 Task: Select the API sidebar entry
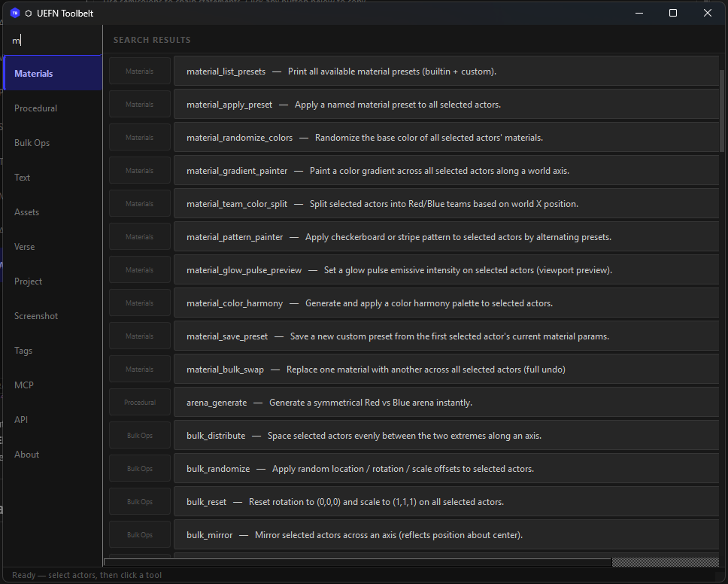coord(22,419)
